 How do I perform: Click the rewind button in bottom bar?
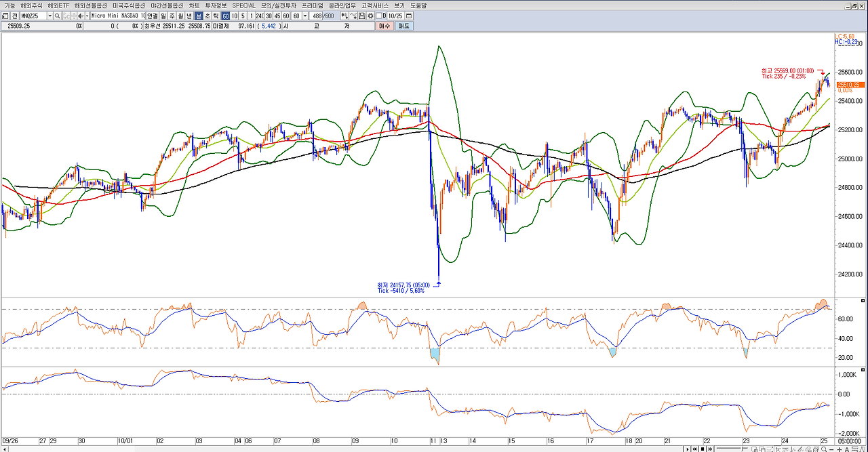click(x=694, y=449)
